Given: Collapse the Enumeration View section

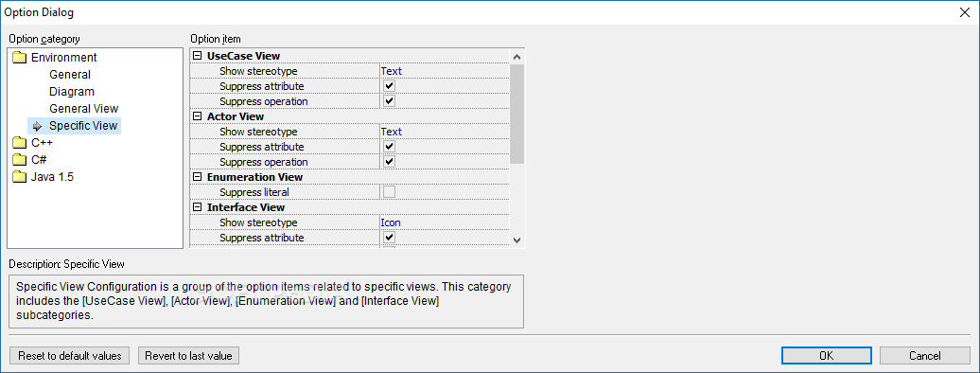Looking at the screenshot, I should pos(198,177).
